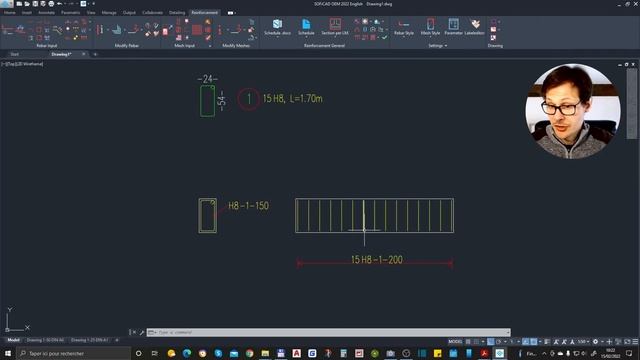Click the clock in the system tray
The height and width of the screenshot is (360, 640).
[610, 353]
